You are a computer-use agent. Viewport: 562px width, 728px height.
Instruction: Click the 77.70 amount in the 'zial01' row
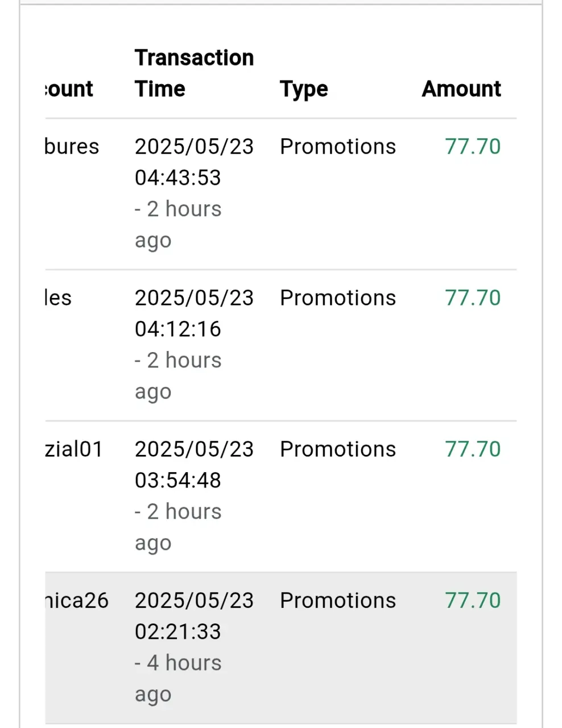473,449
